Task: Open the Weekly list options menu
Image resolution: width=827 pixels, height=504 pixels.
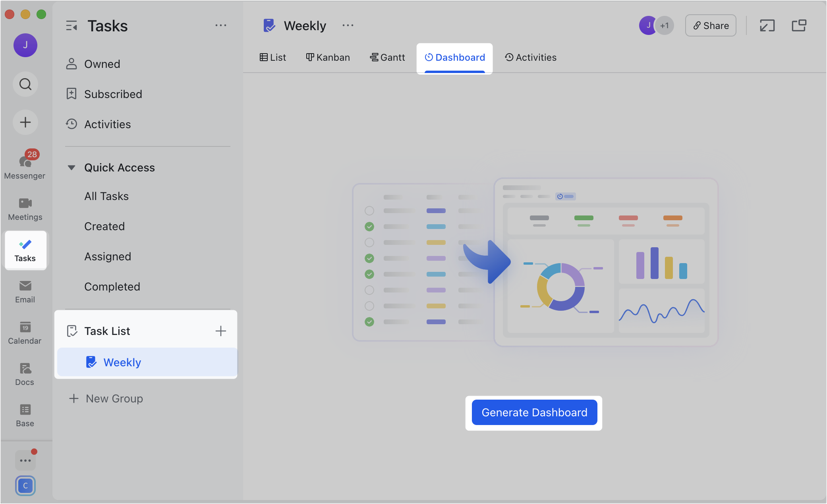Action: pos(348,25)
